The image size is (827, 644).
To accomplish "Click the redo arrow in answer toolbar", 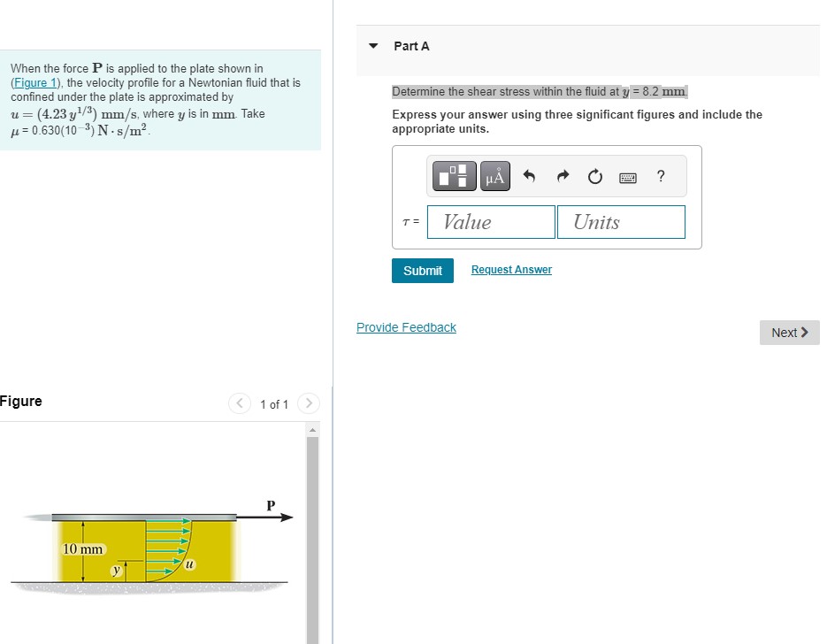I will point(562,175).
